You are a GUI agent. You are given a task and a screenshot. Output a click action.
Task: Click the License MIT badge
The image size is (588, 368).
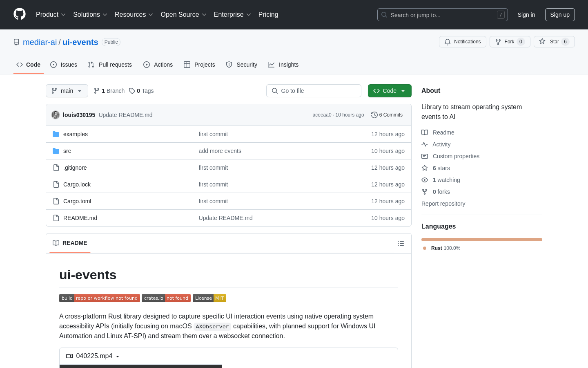pyautogui.click(x=209, y=298)
